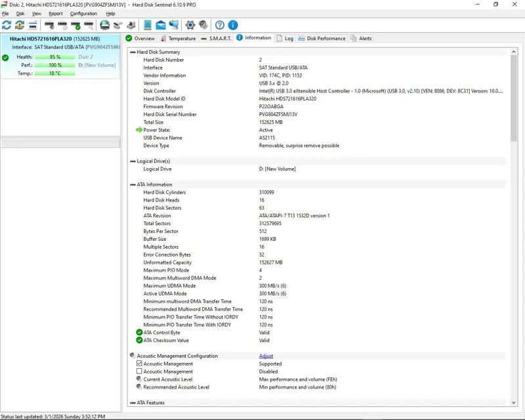Toggle the checked Acoustic Management checkbox
This screenshot has height=420, width=525.
click(139, 364)
